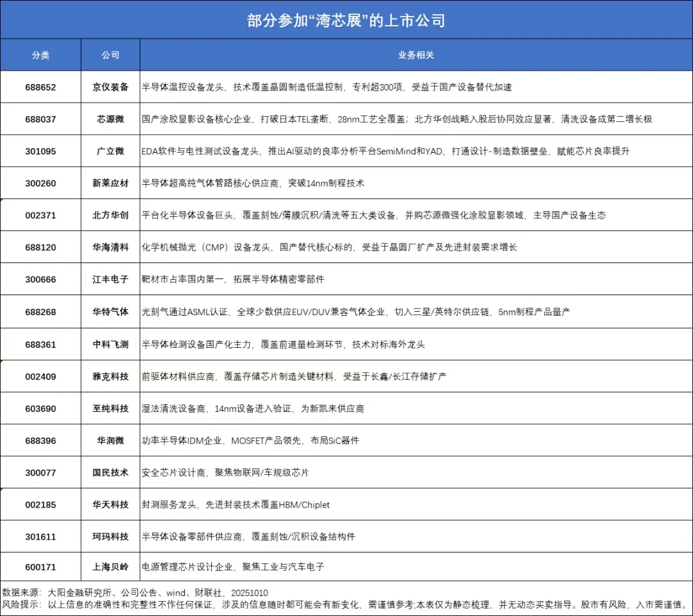
Task: Click company name 江丰电子
Action: point(110,280)
